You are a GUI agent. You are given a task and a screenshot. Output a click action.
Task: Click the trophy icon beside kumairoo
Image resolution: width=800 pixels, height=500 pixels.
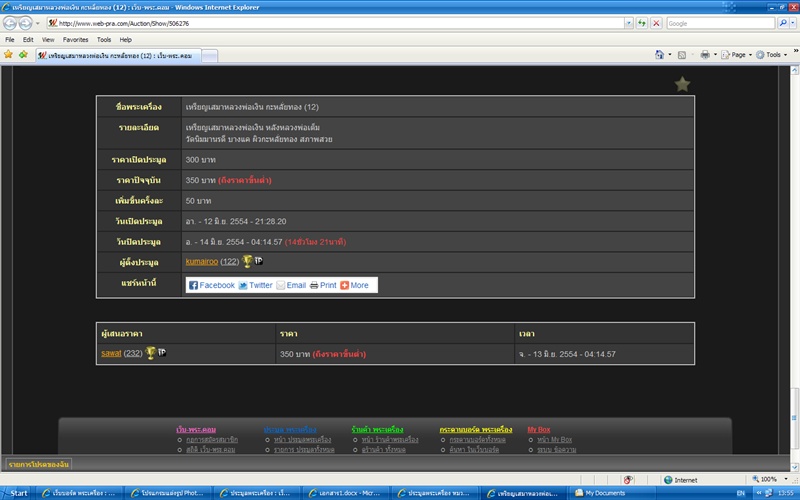pos(246,261)
